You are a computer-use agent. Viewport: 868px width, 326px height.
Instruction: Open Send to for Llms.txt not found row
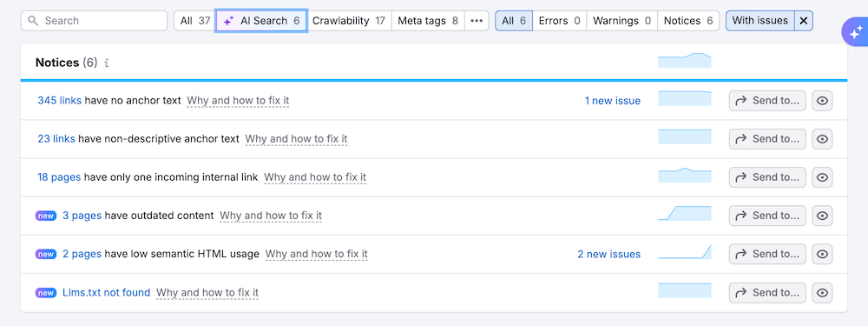[x=767, y=293]
